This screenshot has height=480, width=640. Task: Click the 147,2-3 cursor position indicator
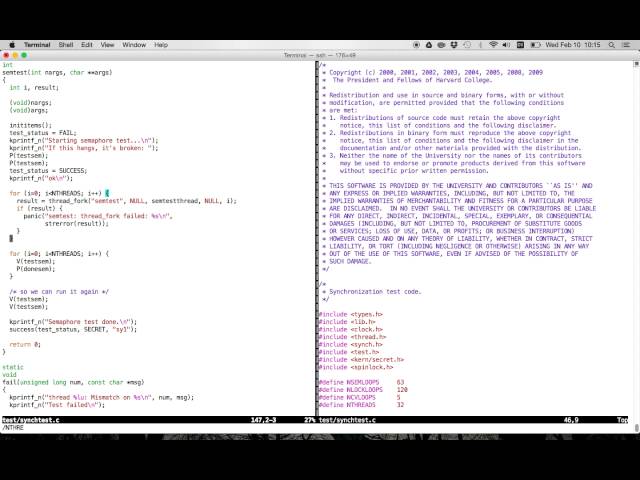263,420
